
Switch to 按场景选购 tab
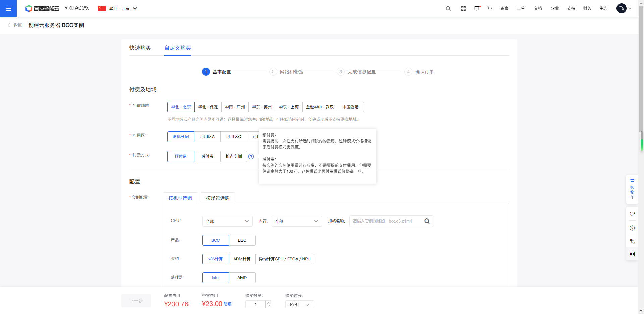[218, 198]
